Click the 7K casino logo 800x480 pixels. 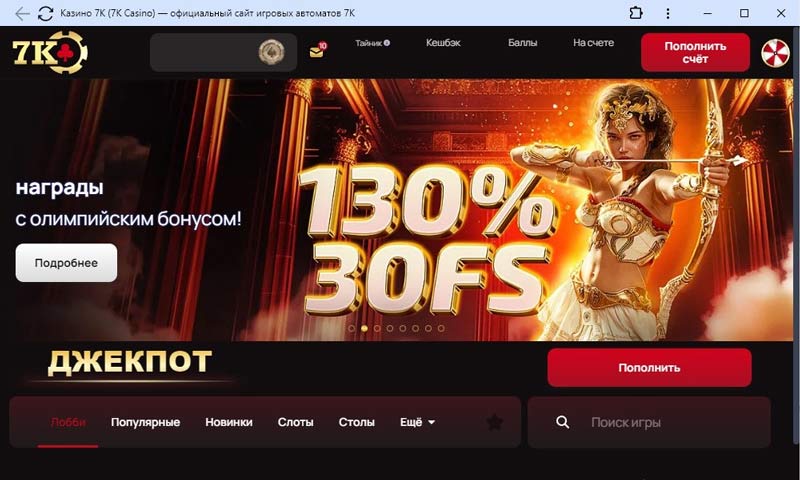tap(50, 52)
